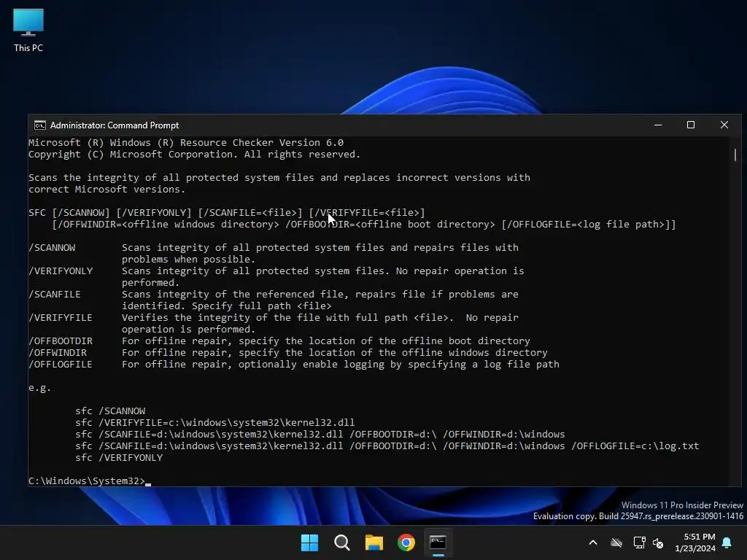This screenshot has height=560, width=747.
Task: Click the muted volume tray icon
Action: pos(658,542)
